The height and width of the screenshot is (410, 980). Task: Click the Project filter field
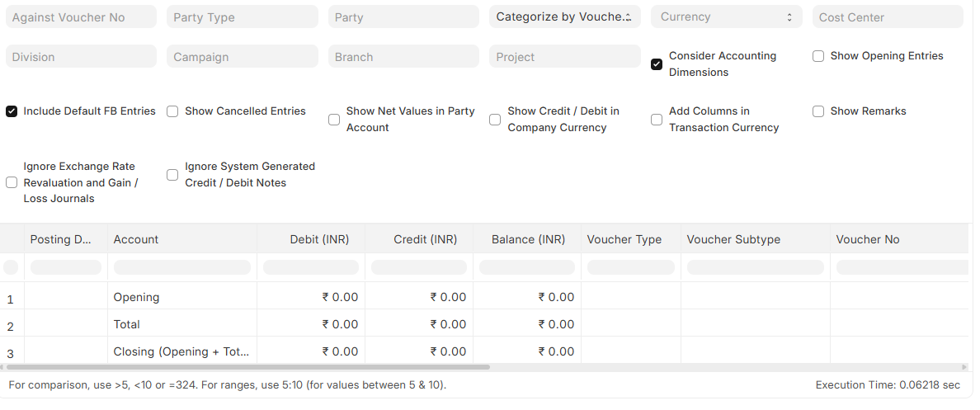pyautogui.click(x=564, y=57)
